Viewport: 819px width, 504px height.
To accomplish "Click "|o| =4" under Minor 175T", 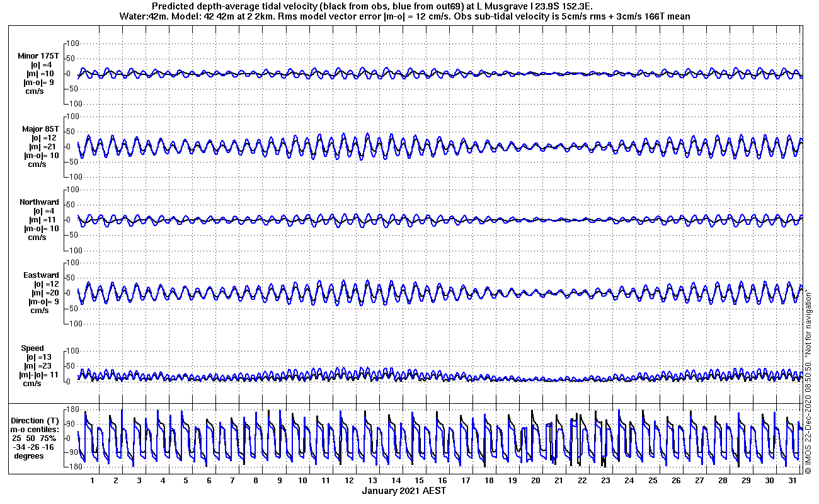I will 42,65.
